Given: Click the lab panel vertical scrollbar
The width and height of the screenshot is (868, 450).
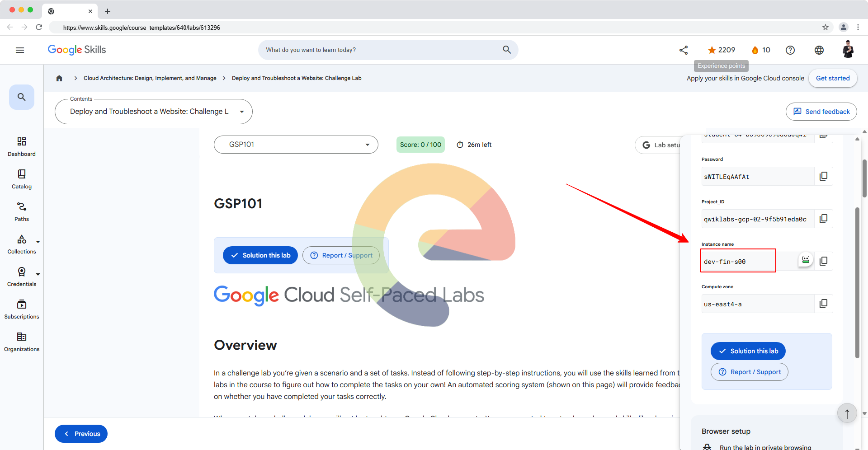Looking at the screenshot, I should click(x=857, y=282).
